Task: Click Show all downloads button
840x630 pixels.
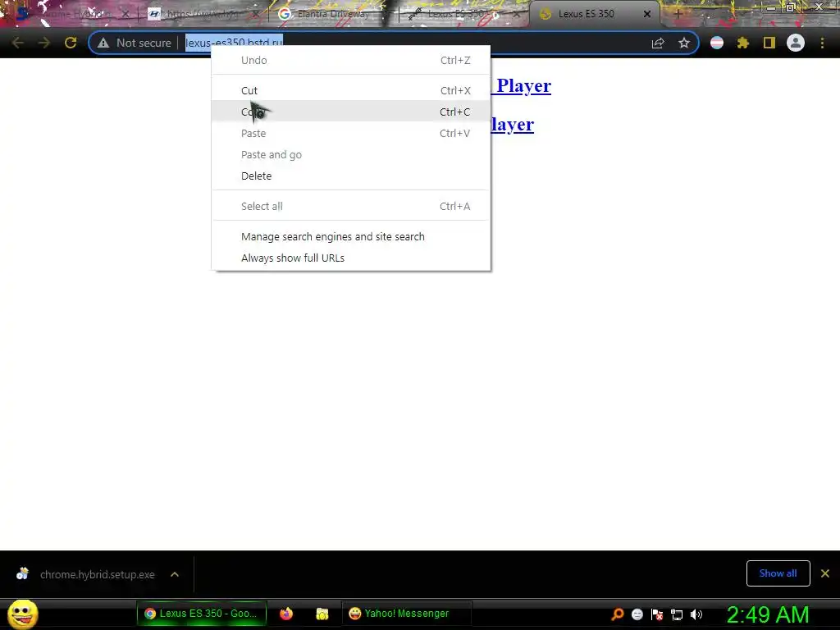Action: pyautogui.click(x=778, y=573)
